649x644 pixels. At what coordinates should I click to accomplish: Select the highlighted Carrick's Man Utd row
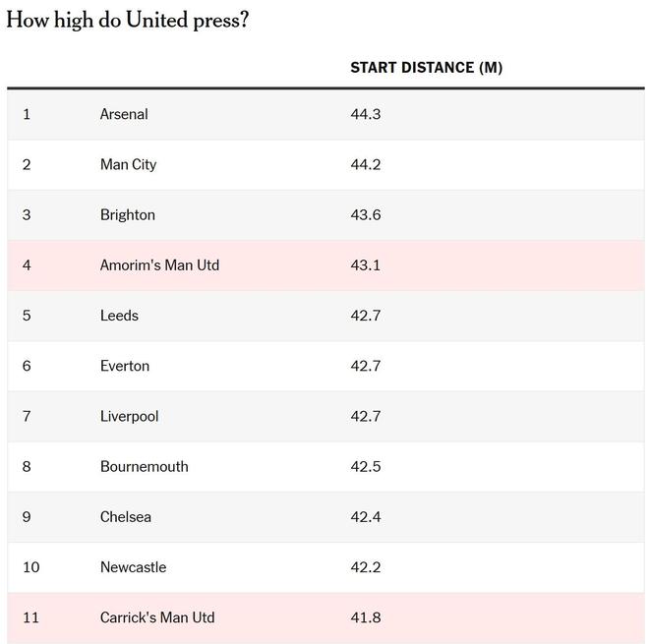(157, 617)
